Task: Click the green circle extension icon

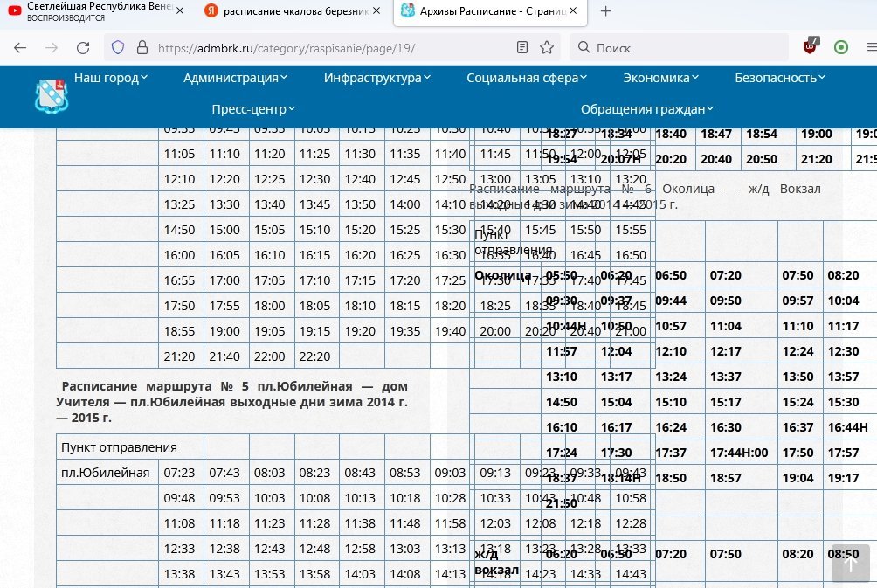Action: click(841, 47)
